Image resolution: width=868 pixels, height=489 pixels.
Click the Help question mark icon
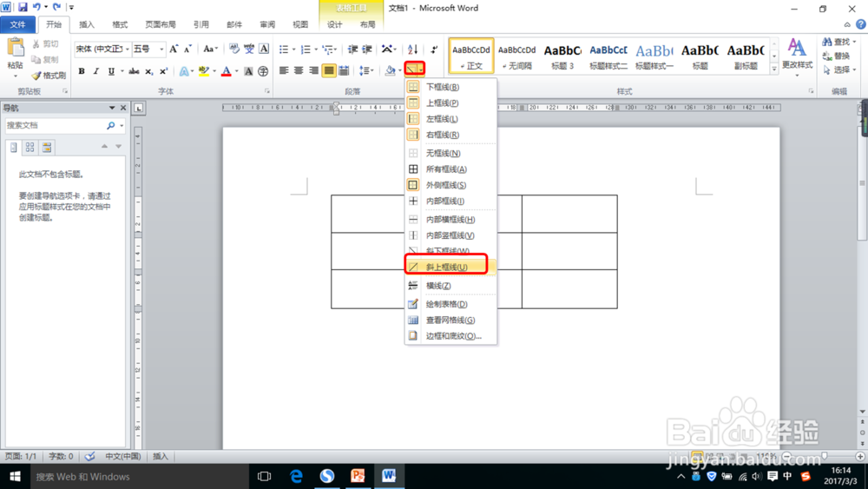tap(861, 24)
